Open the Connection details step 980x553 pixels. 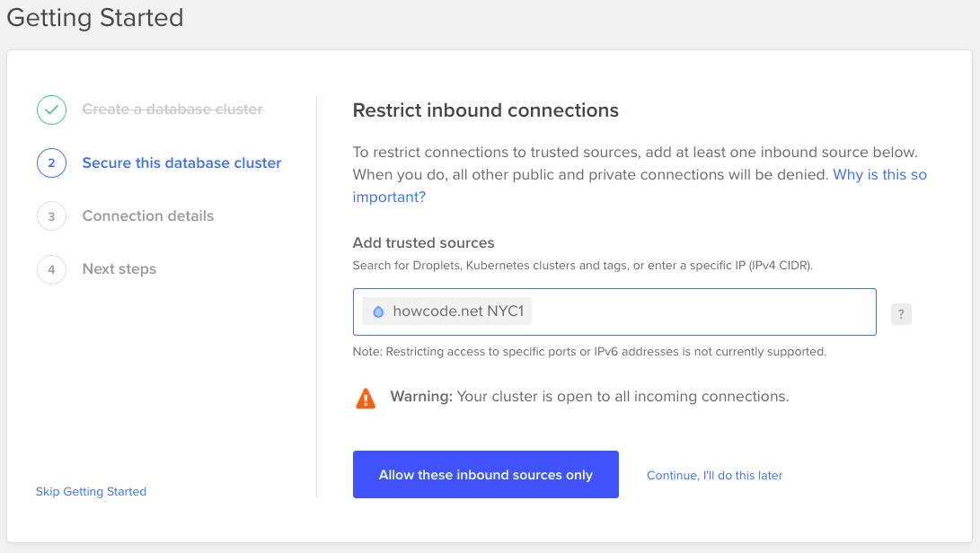[148, 216]
